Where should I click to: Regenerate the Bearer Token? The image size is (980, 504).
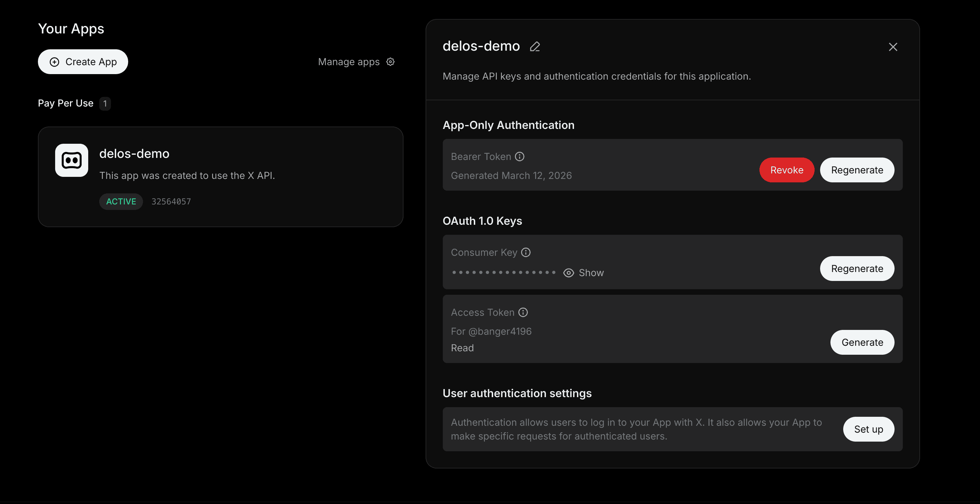tap(857, 170)
